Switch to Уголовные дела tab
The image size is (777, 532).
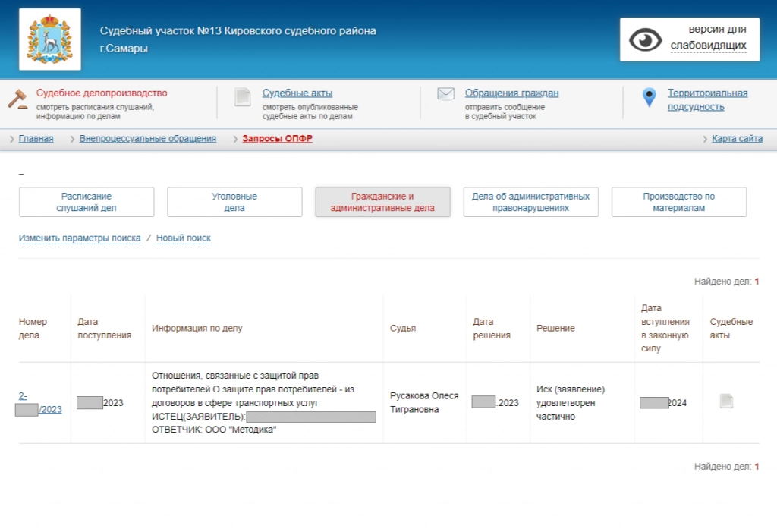pos(234,202)
